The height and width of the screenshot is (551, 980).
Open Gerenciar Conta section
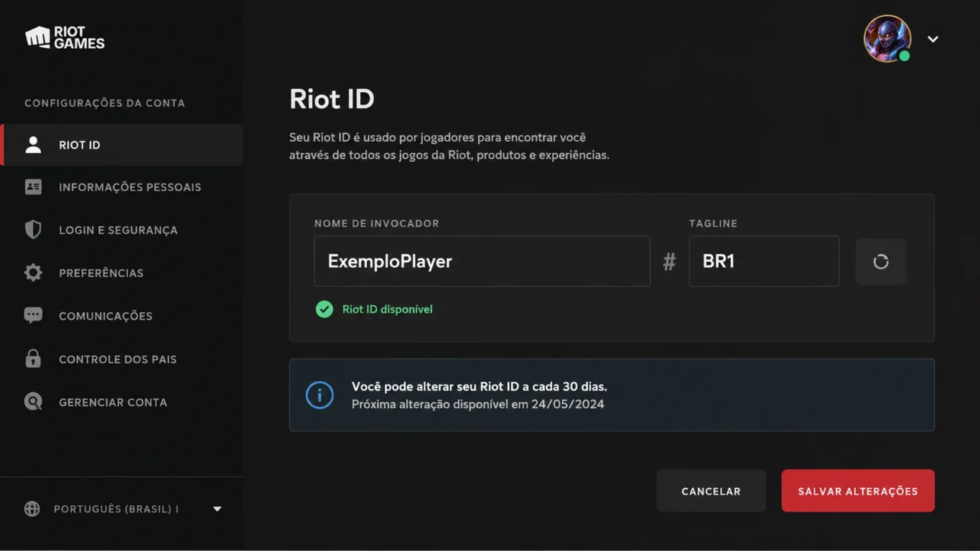pos(121,402)
